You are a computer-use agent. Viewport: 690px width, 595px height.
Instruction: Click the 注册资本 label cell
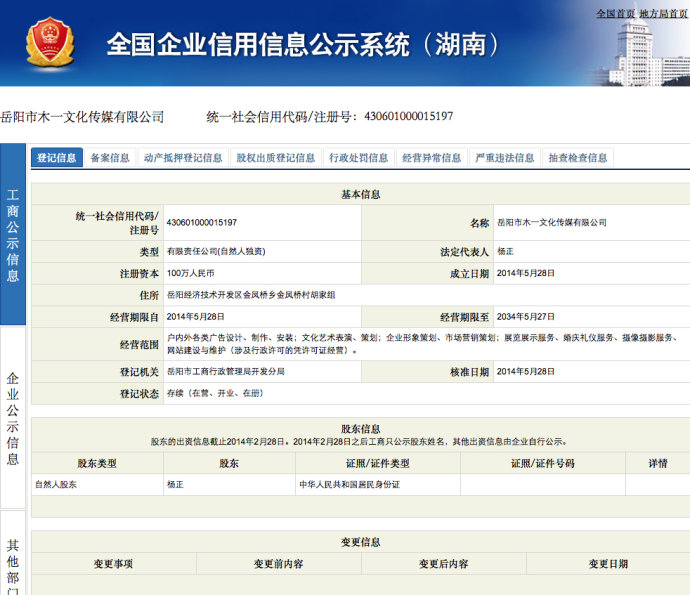[97, 274]
